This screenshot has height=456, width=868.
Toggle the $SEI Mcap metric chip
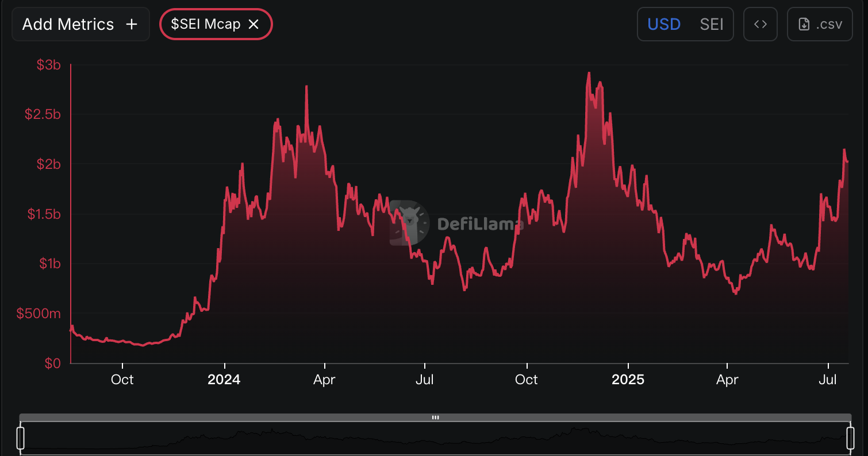[x=205, y=24]
